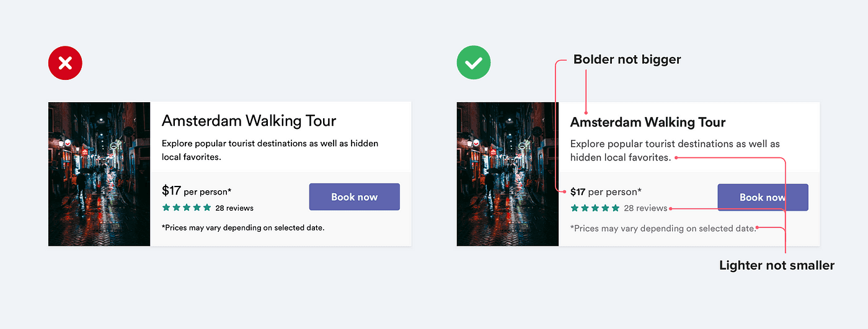Click the green checkmark correct-example icon
The image size is (868, 329).
(474, 63)
